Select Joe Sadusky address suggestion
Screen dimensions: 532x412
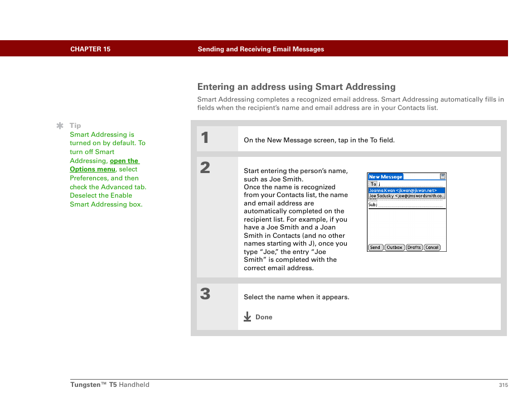[x=407, y=196]
